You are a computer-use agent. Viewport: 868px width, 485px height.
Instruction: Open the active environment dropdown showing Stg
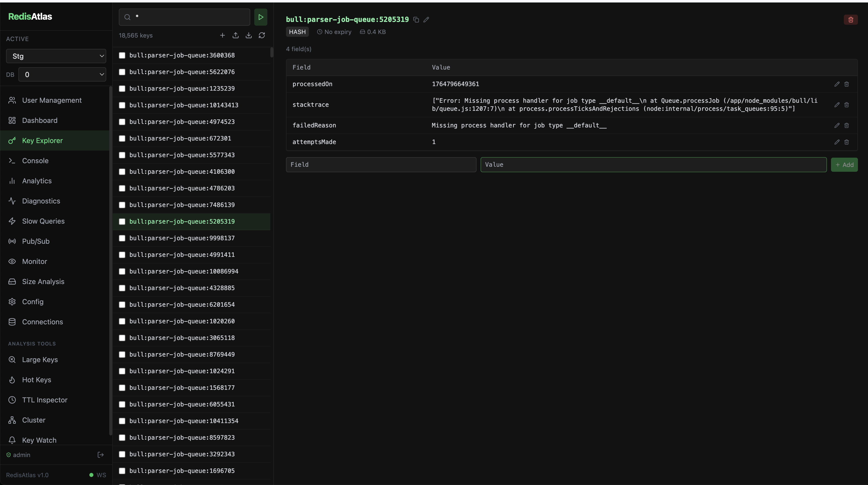(x=56, y=56)
